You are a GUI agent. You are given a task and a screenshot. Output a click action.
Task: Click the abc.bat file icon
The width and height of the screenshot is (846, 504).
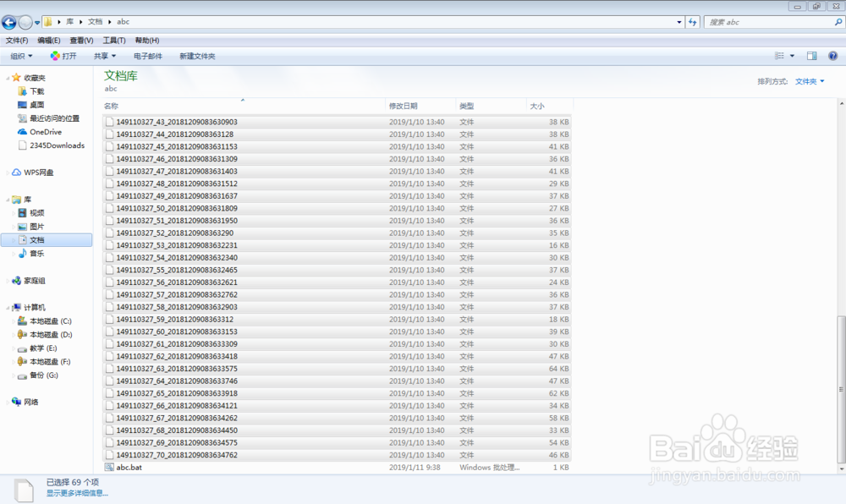(109, 468)
